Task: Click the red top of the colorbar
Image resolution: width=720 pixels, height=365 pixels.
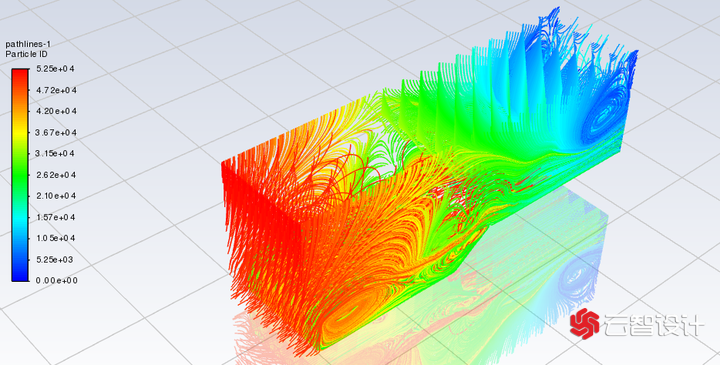Action: coord(20,78)
